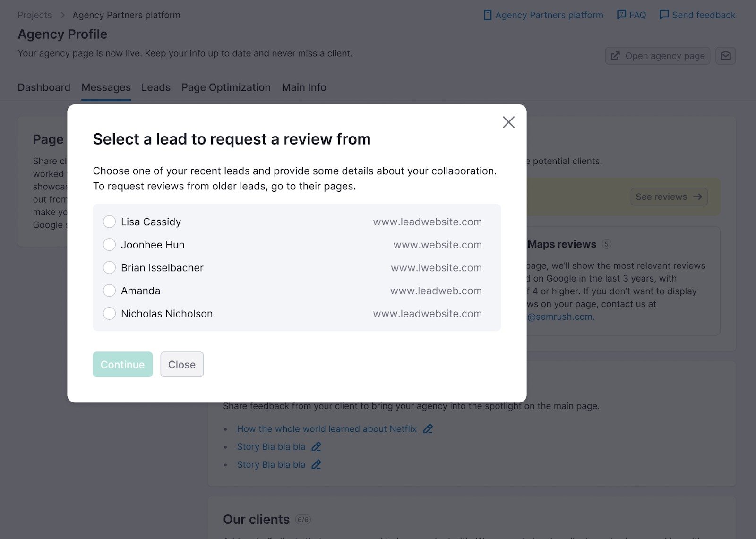Open the Main Info tab
This screenshot has width=756, height=539.
pyautogui.click(x=304, y=87)
